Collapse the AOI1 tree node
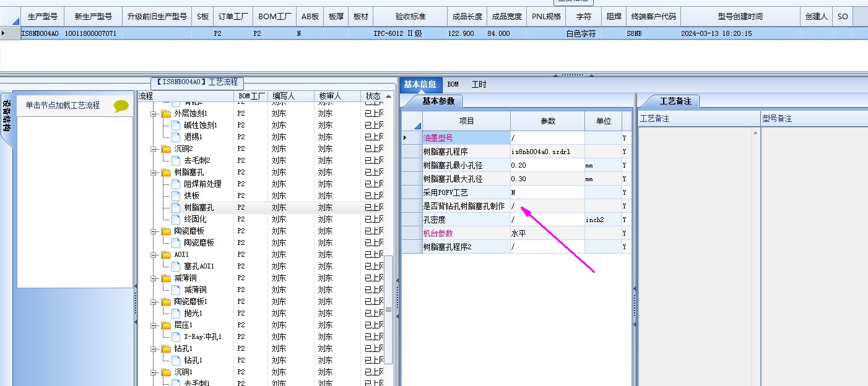The height and width of the screenshot is (386, 868). [154, 255]
